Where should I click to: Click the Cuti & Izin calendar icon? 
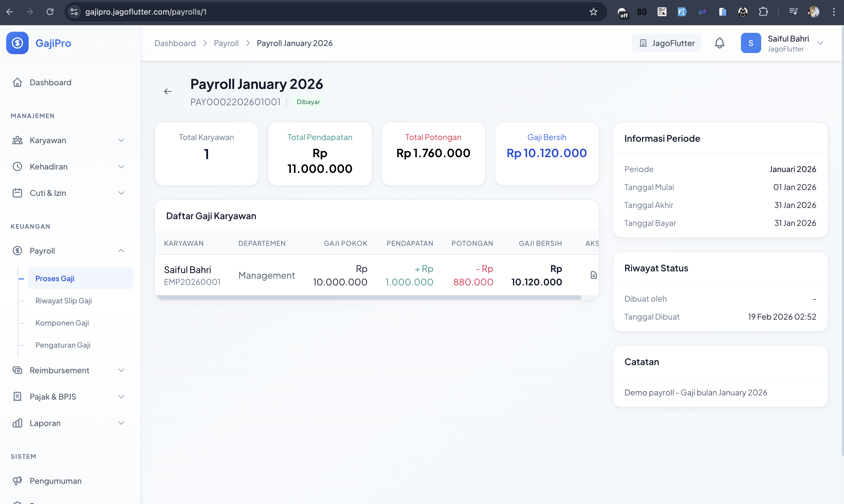click(17, 193)
